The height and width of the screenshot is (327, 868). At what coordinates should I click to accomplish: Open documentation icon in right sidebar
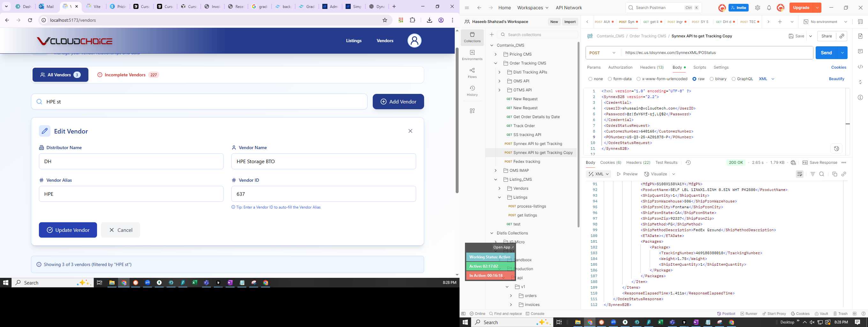pyautogui.click(x=860, y=36)
